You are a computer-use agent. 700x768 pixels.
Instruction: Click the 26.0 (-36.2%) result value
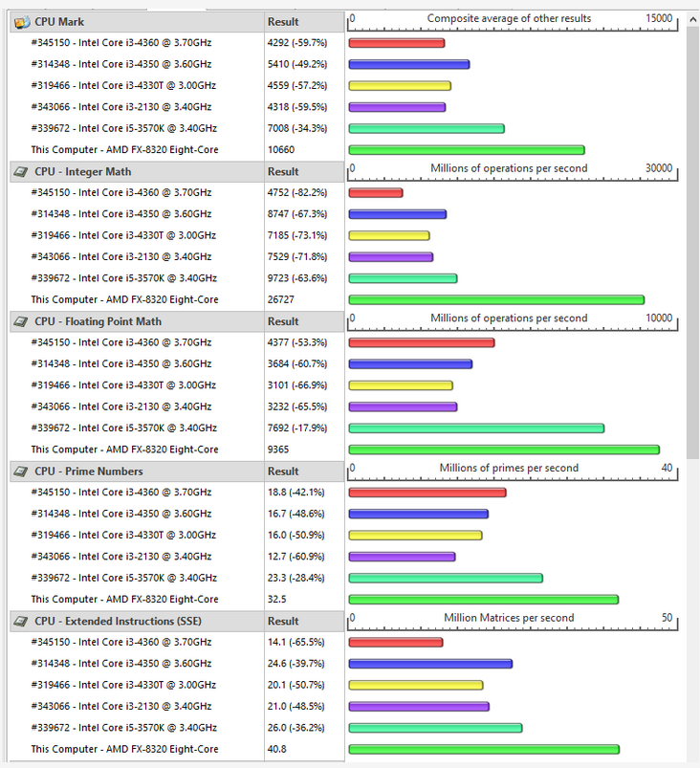tap(295, 729)
